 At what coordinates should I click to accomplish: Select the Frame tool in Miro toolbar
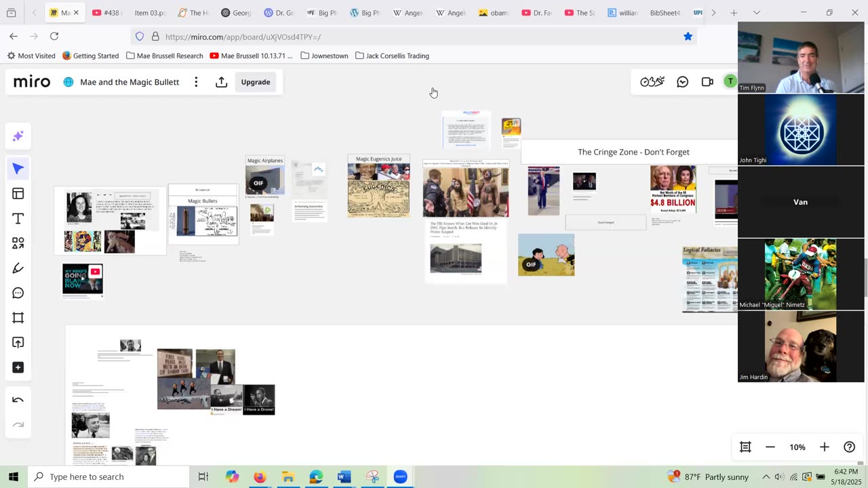point(18,318)
